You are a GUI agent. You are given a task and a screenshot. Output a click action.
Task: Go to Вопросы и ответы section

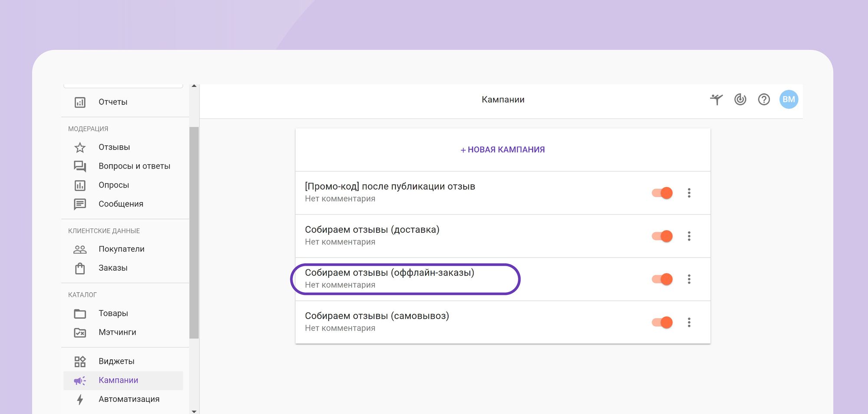(x=134, y=166)
